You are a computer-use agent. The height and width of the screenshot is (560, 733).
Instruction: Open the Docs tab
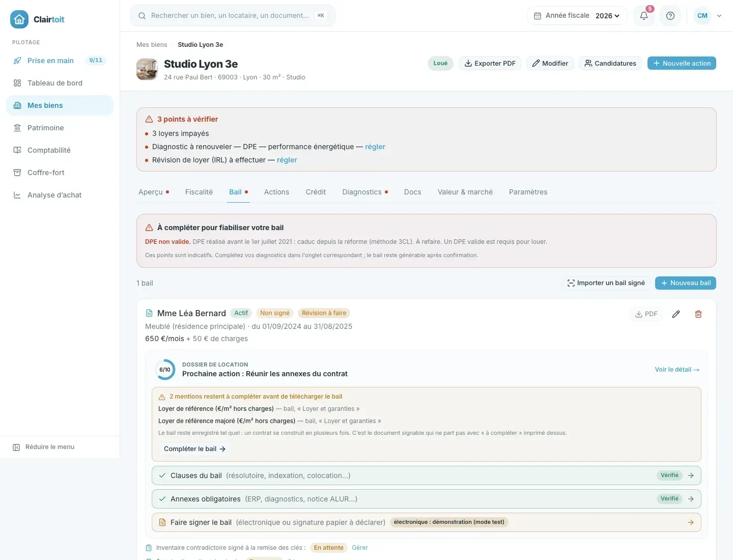pyautogui.click(x=413, y=192)
